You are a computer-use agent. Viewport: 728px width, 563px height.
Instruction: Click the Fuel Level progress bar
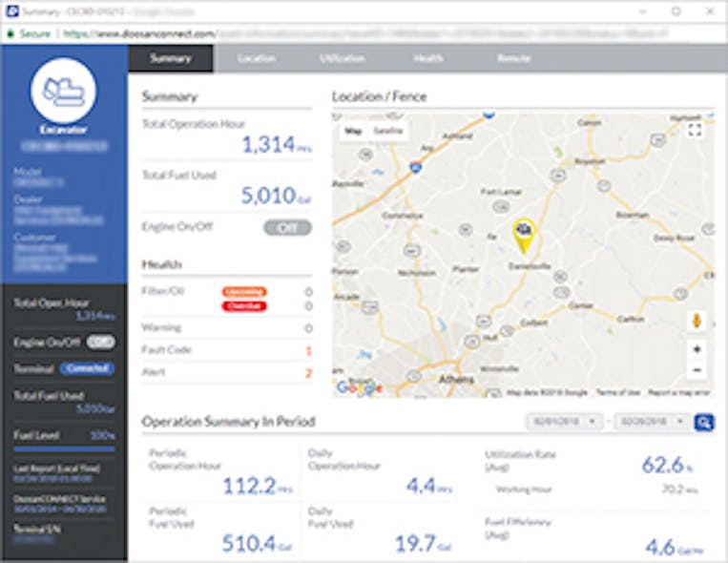(63, 448)
